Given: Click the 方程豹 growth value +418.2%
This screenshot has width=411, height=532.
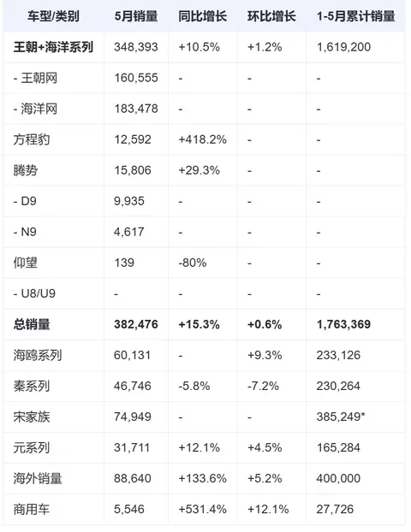Looking at the screenshot, I should click(x=202, y=139).
